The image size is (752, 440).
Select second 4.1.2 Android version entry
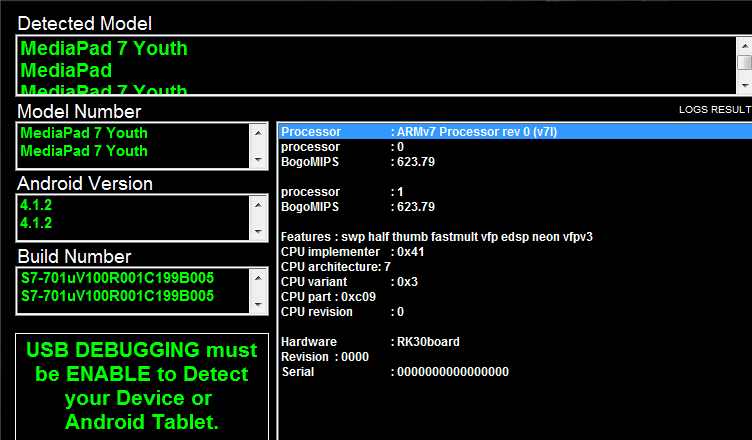[36, 223]
